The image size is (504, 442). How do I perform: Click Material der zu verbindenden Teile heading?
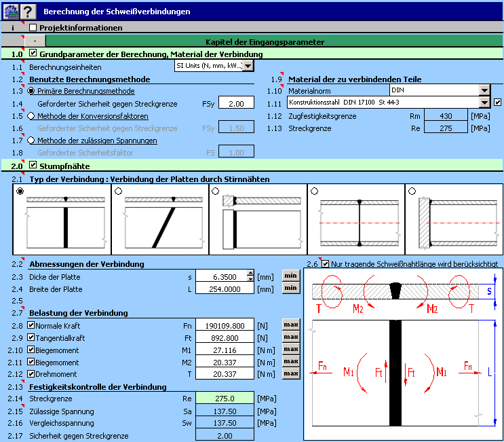[355, 79]
